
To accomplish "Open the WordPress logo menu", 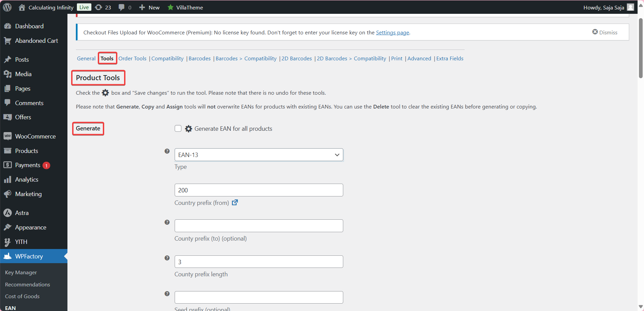I will [x=7, y=7].
